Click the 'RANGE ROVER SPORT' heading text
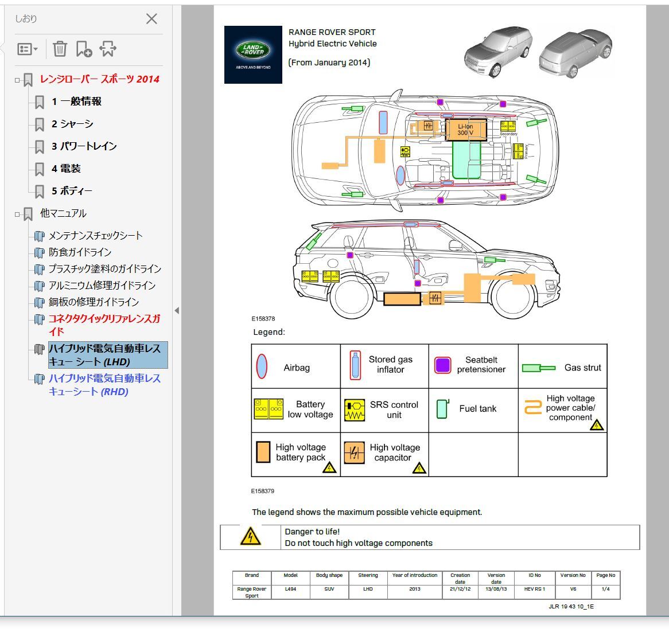The width and height of the screenshot is (669, 644). (332, 32)
